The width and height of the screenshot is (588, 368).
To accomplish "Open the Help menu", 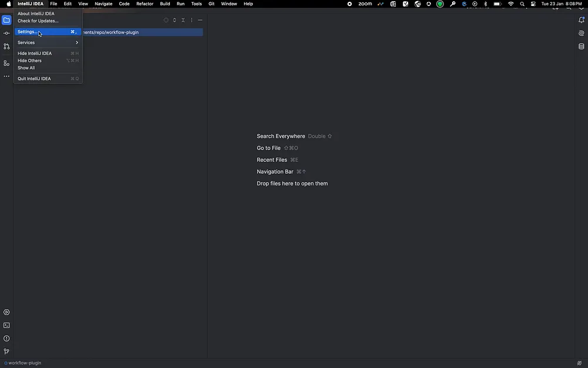I will pos(248,4).
